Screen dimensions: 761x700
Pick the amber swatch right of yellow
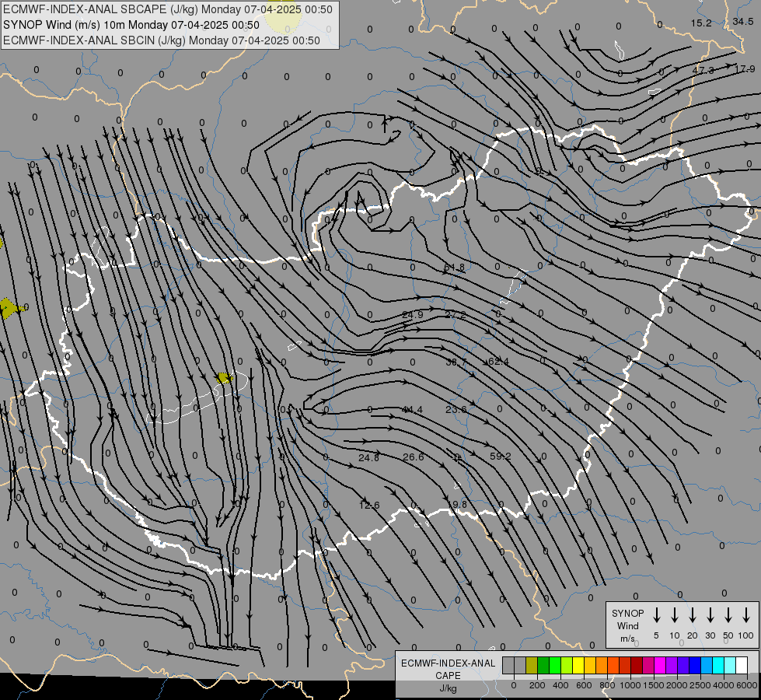point(590,665)
